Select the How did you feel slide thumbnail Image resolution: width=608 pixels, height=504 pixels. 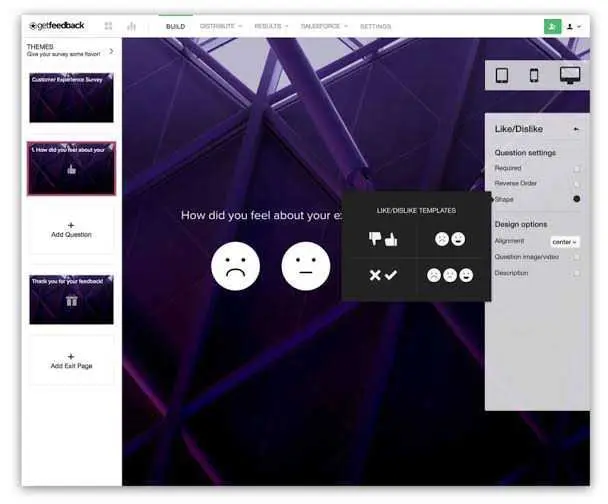(71, 168)
